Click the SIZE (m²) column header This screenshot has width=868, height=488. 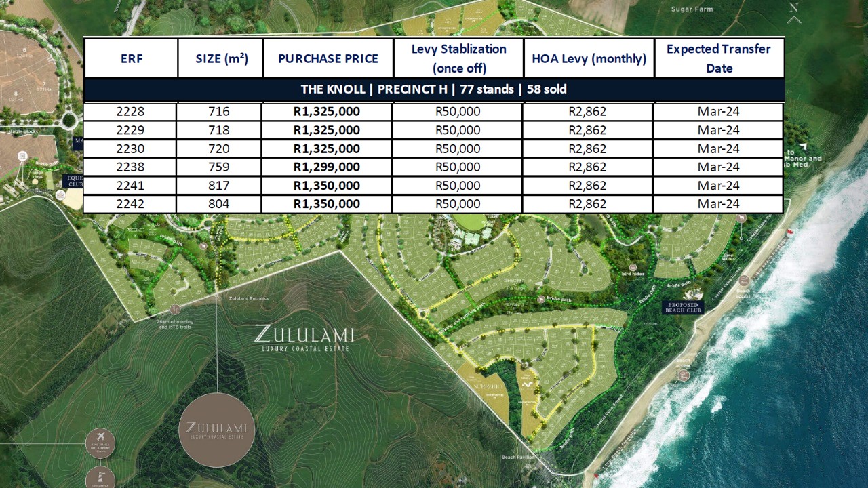tap(222, 58)
